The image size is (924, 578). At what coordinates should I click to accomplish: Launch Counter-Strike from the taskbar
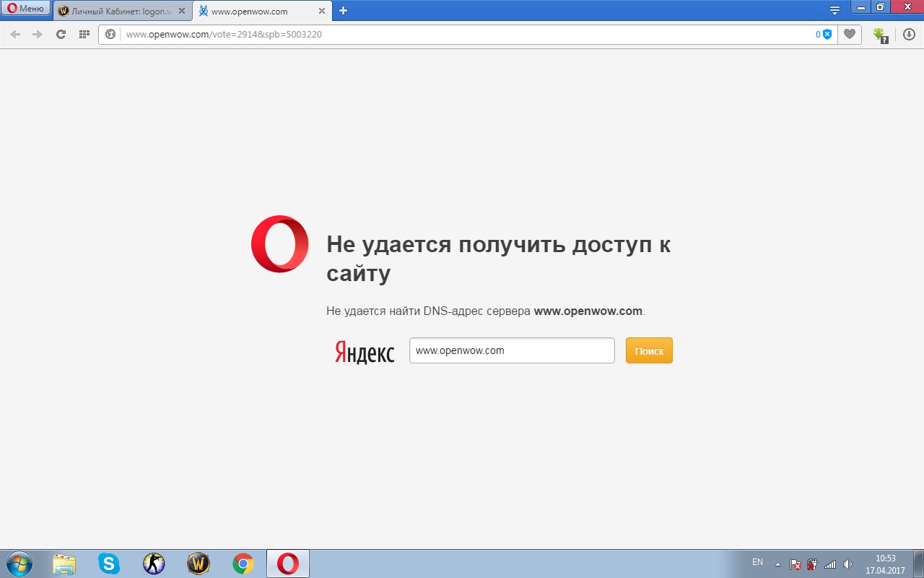[x=154, y=564]
